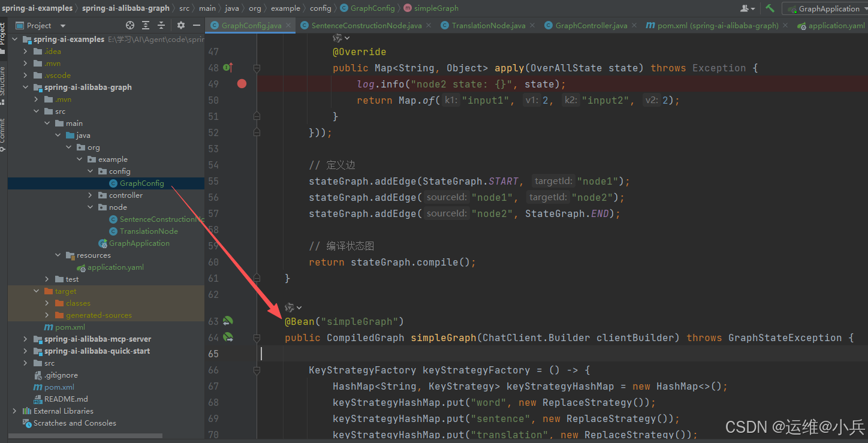Toggle code fold marker on line 61
Viewport: 868px width, 443px height.
[x=257, y=278]
